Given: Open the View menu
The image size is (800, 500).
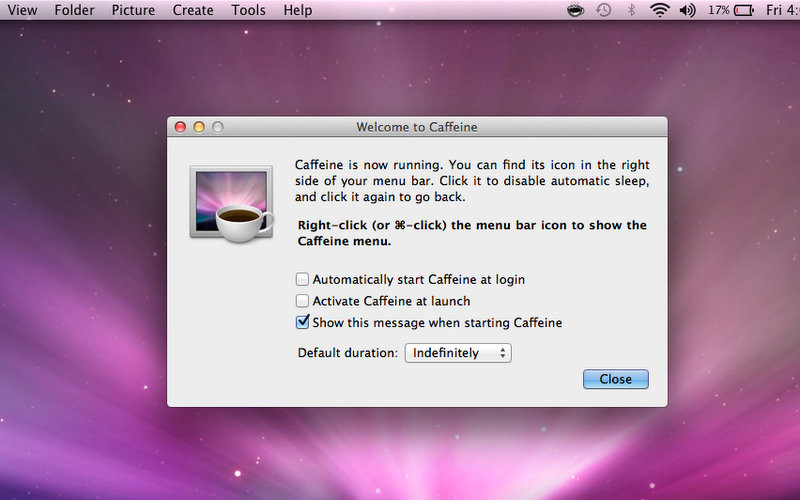Looking at the screenshot, I should coord(22,10).
